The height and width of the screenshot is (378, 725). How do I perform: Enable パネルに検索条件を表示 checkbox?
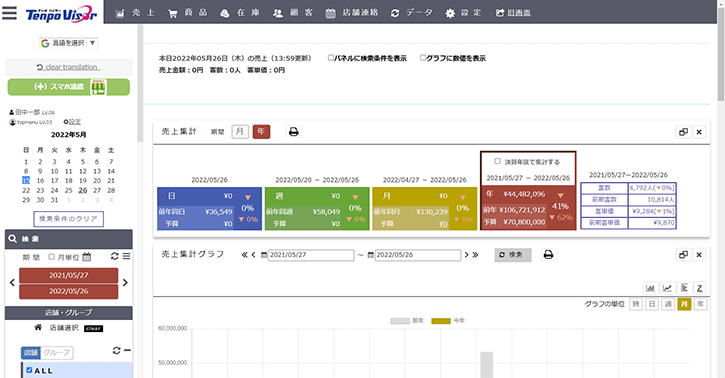click(331, 58)
